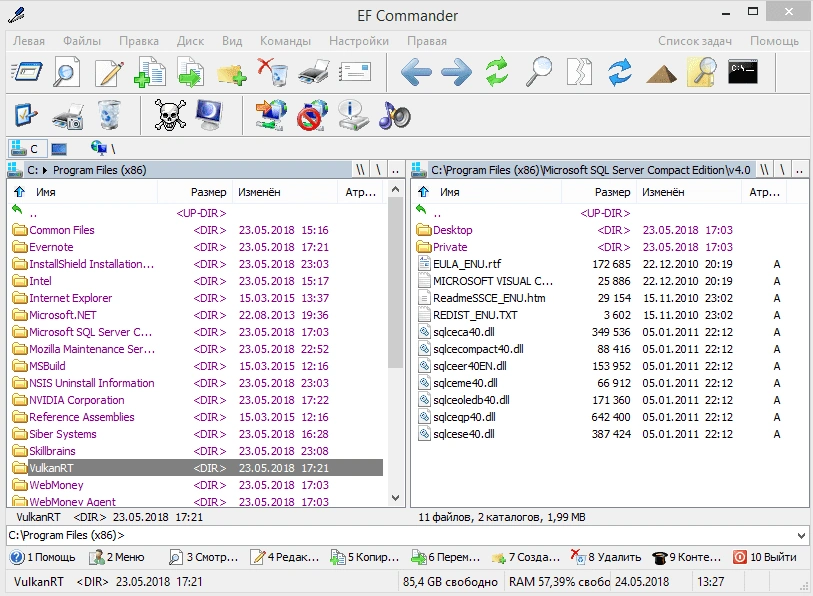Image resolution: width=813 pixels, height=596 pixels.
Task: Click the green swap panels arrows icon
Action: tap(497, 72)
